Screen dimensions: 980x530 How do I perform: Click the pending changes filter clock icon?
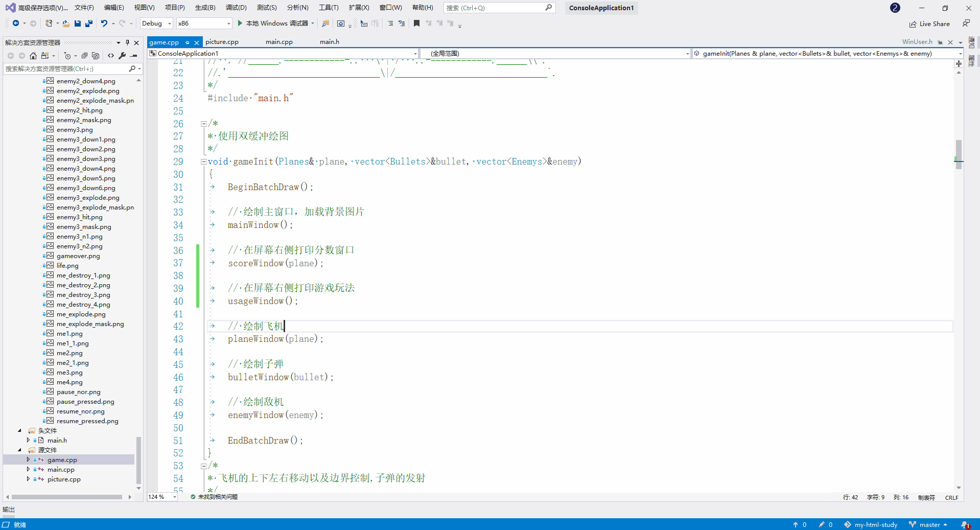67,56
